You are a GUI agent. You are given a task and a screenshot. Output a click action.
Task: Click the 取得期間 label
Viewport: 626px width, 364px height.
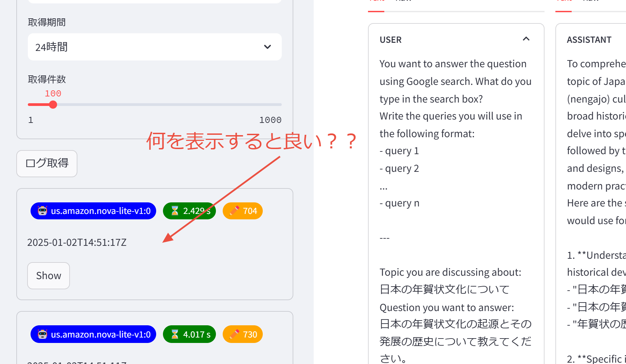tap(47, 22)
